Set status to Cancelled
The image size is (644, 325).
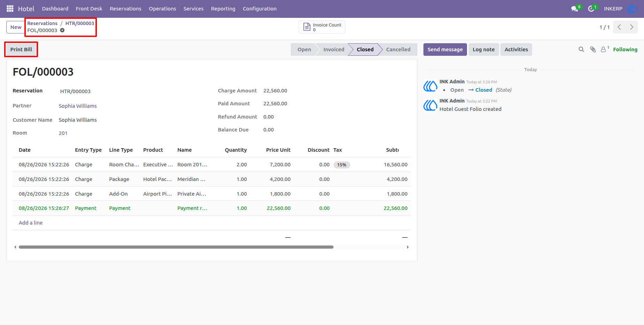tap(398, 50)
